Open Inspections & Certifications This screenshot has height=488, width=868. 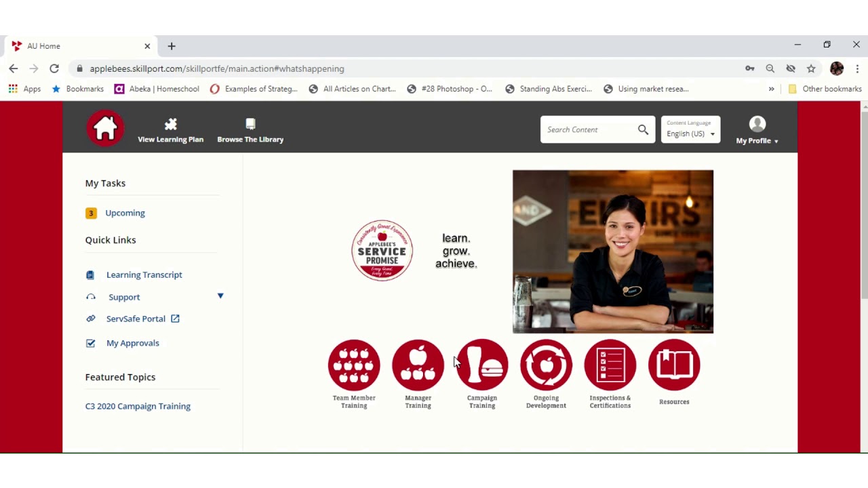610,374
